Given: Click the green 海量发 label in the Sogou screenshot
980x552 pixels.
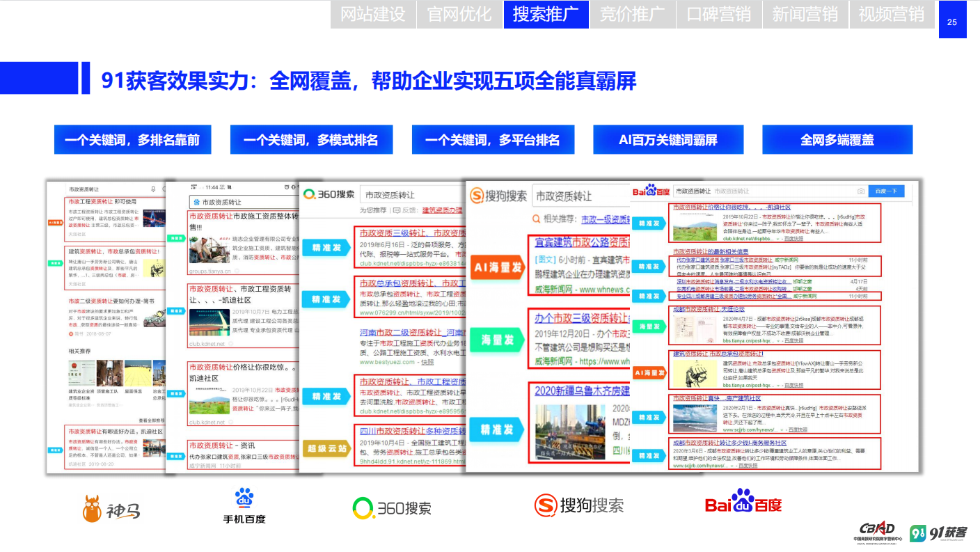Looking at the screenshot, I should [498, 339].
